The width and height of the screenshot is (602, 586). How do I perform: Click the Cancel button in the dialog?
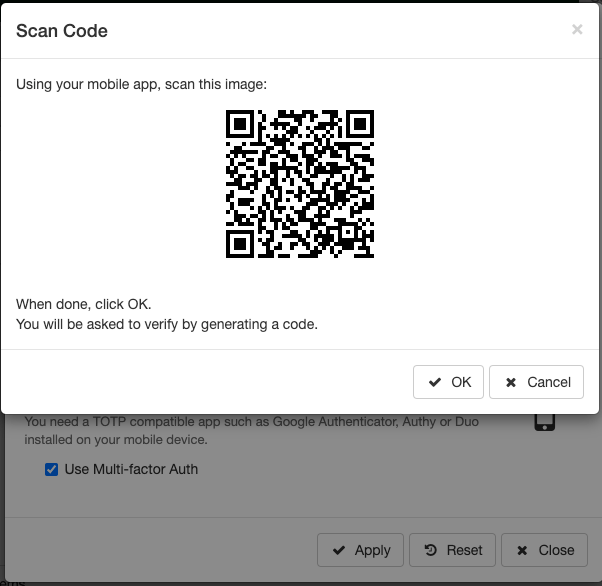click(x=537, y=382)
